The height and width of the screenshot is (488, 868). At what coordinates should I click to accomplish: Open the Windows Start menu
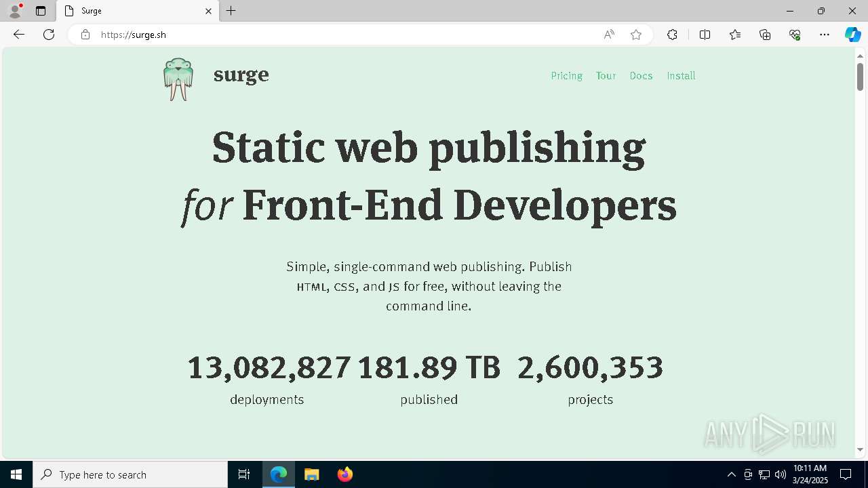pyautogui.click(x=16, y=474)
